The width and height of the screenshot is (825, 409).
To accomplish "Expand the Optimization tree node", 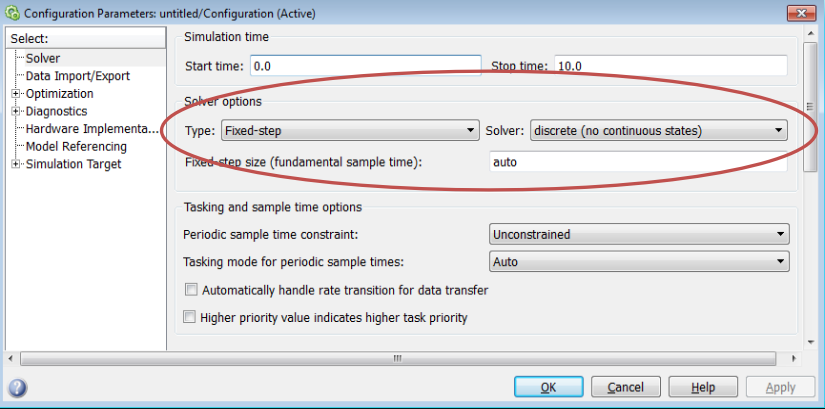I will pos(15,94).
